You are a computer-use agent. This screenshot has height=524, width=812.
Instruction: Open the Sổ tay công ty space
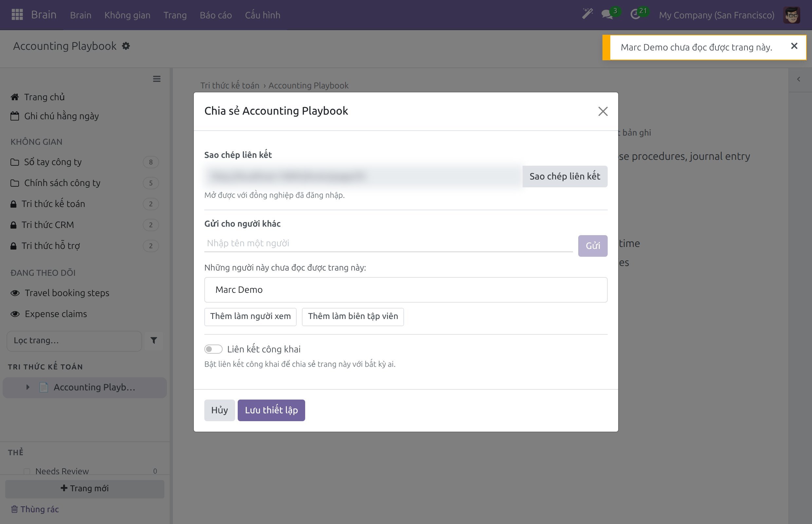[84, 162]
